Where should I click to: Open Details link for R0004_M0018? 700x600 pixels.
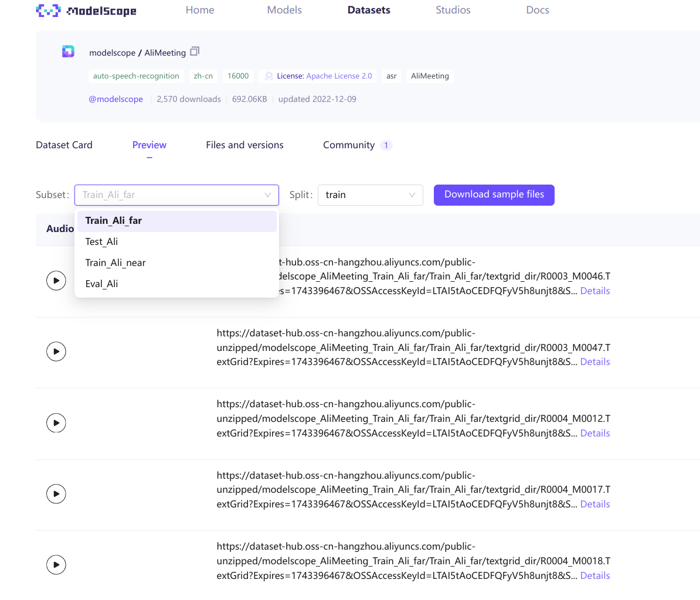(x=594, y=575)
